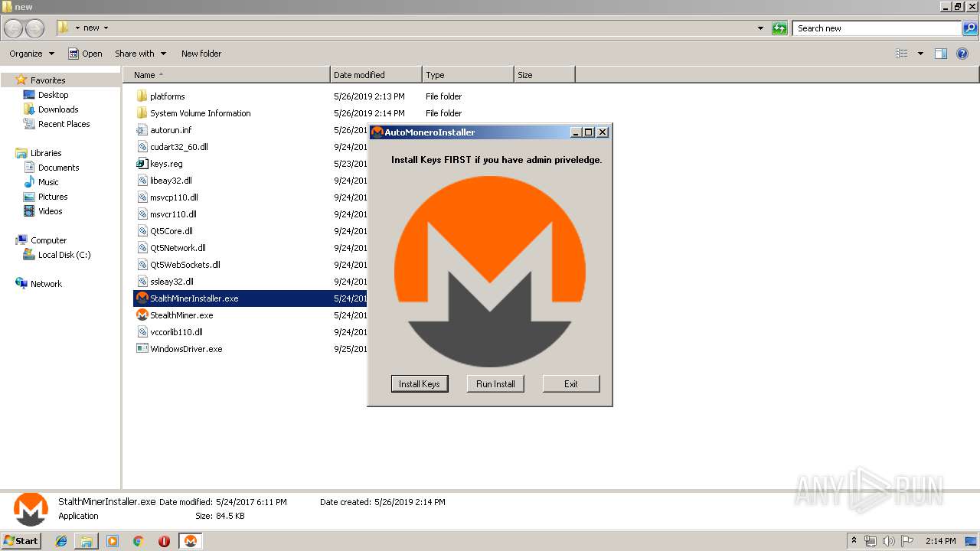Select the keys.reg file

tap(166, 164)
